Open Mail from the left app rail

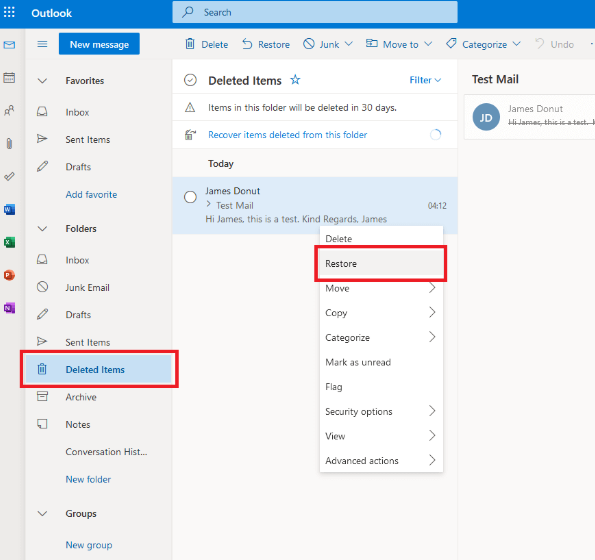[x=9, y=45]
